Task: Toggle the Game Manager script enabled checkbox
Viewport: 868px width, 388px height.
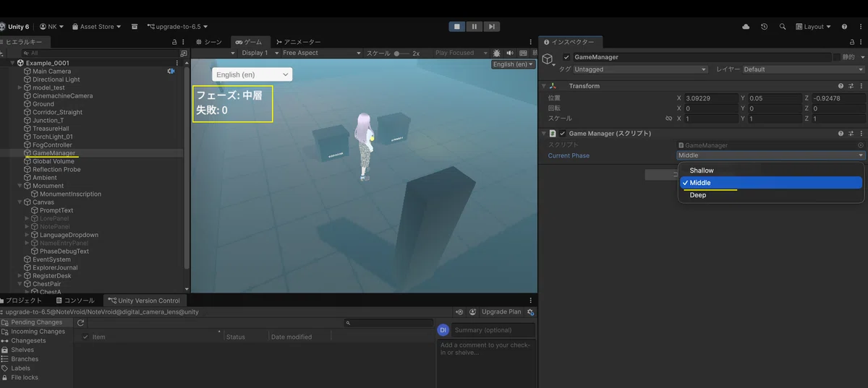Action: pyautogui.click(x=562, y=134)
